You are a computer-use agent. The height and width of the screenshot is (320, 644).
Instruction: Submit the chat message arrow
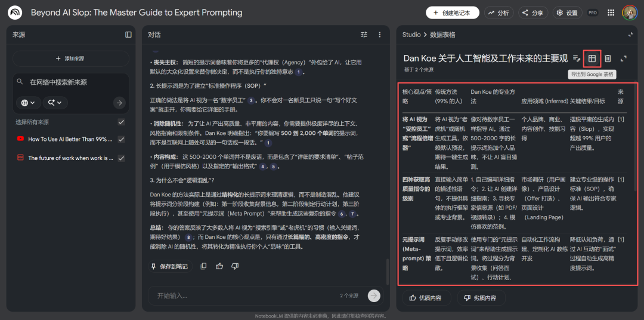click(x=374, y=296)
